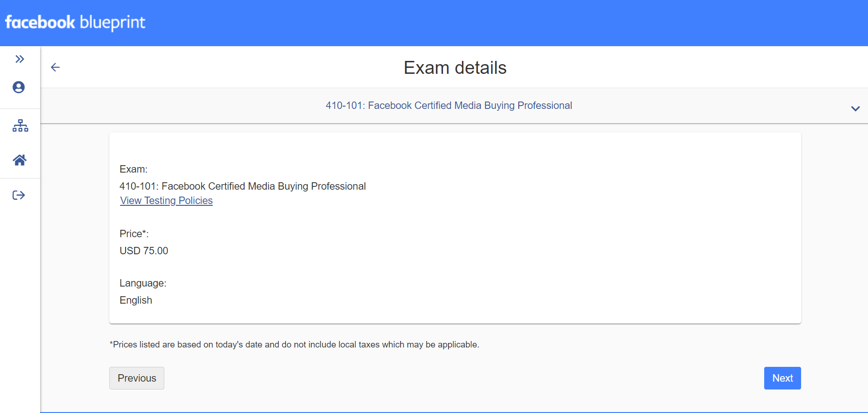The width and height of the screenshot is (868, 413).
Task: Select the English language value
Action: click(x=136, y=300)
